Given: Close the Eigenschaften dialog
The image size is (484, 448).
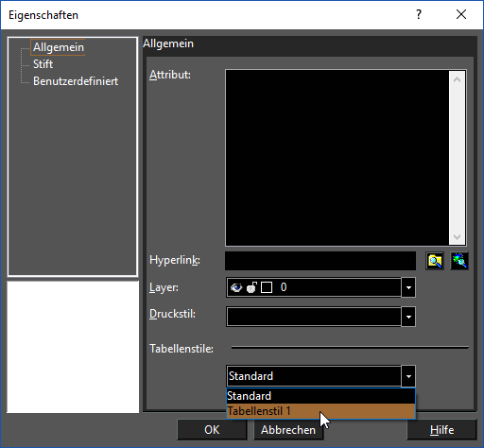Looking at the screenshot, I should click(x=461, y=14).
